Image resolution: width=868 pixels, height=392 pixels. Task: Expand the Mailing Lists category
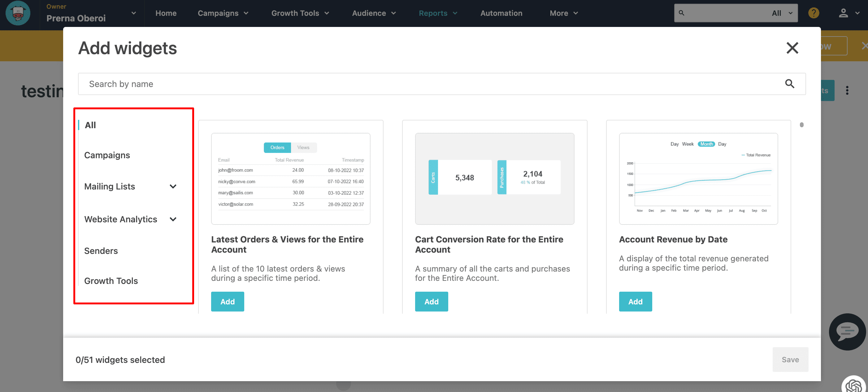pyautogui.click(x=173, y=186)
